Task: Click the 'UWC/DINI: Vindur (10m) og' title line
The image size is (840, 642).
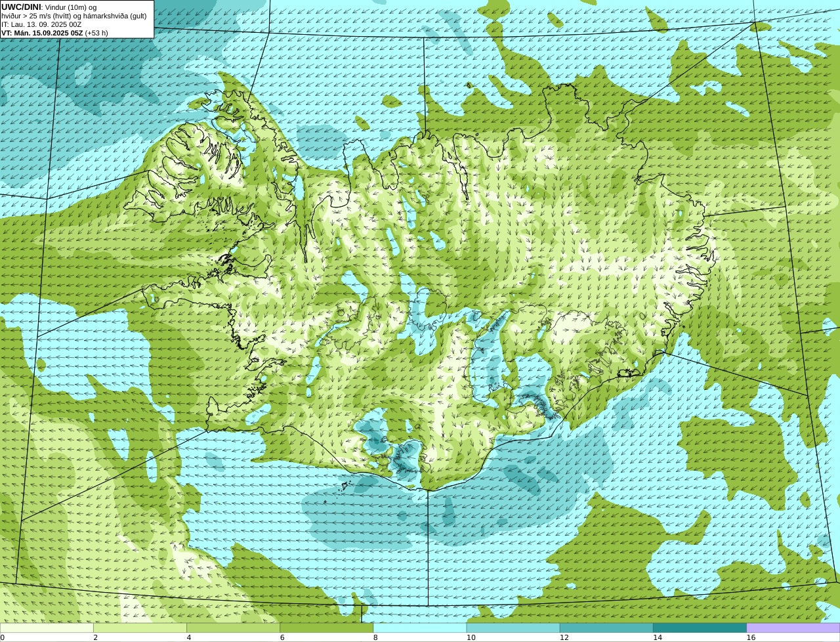Action: 49,7
